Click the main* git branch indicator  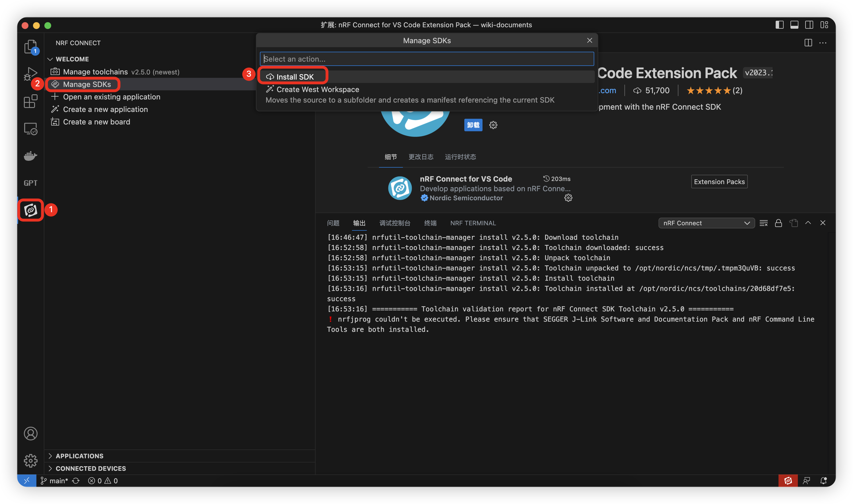54,481
